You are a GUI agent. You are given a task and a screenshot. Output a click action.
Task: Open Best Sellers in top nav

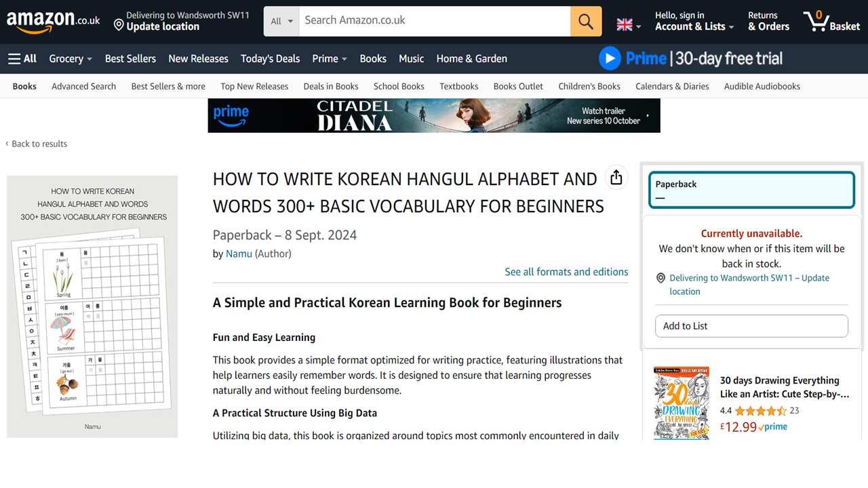pyautogui.click(x=130, y=59)
